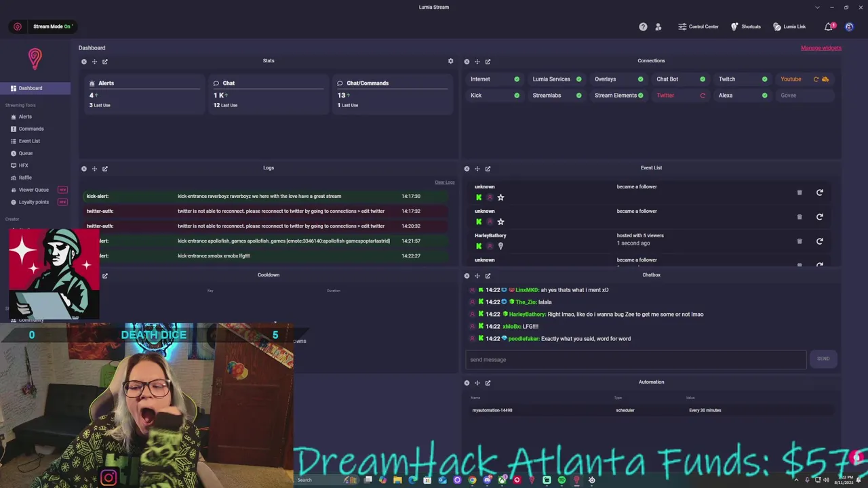Pop out the Chatbox widget
This screenshot has height=488, width=868.
point(488,276)
